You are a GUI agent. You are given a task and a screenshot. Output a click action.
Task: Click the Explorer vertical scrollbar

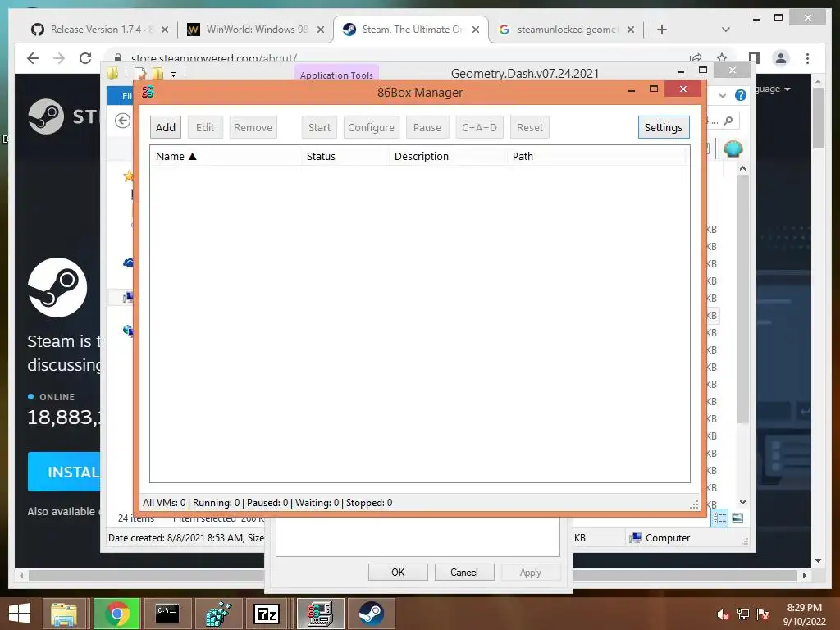742,299
